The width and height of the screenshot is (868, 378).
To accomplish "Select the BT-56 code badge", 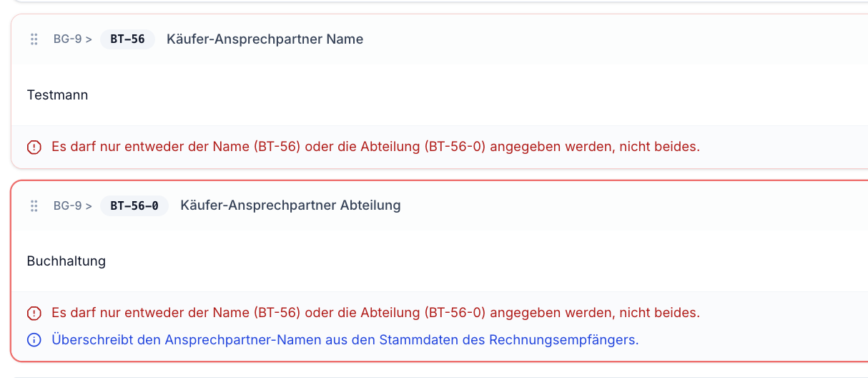I will [x=127, y=39].
